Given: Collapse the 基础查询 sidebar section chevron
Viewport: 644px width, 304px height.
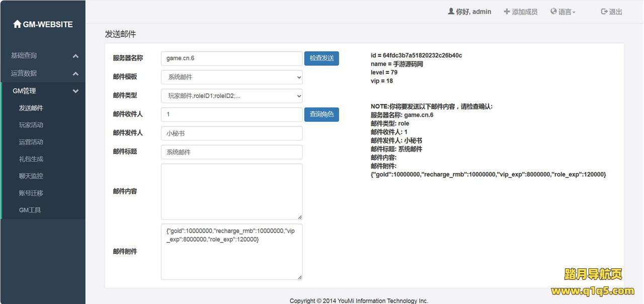Looking at the screenshot, I should click(75, 56).
